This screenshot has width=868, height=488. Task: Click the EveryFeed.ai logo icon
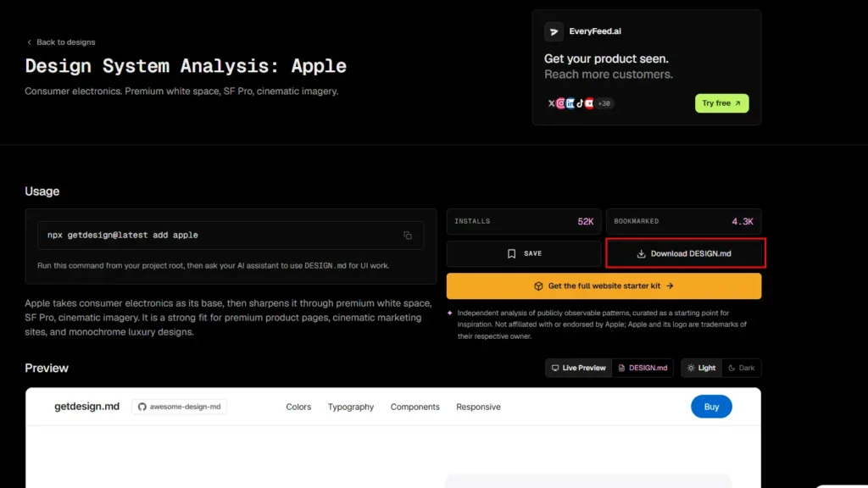(554, 31)
